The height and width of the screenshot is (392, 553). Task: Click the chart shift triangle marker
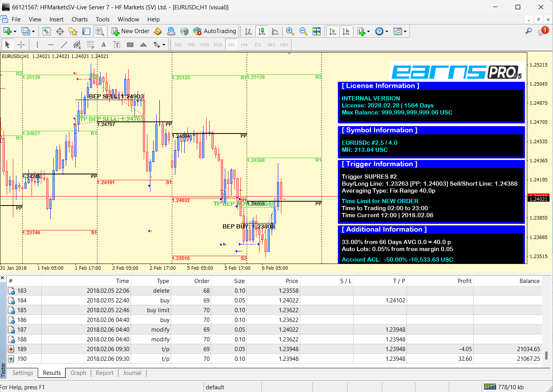click(289, 54)
